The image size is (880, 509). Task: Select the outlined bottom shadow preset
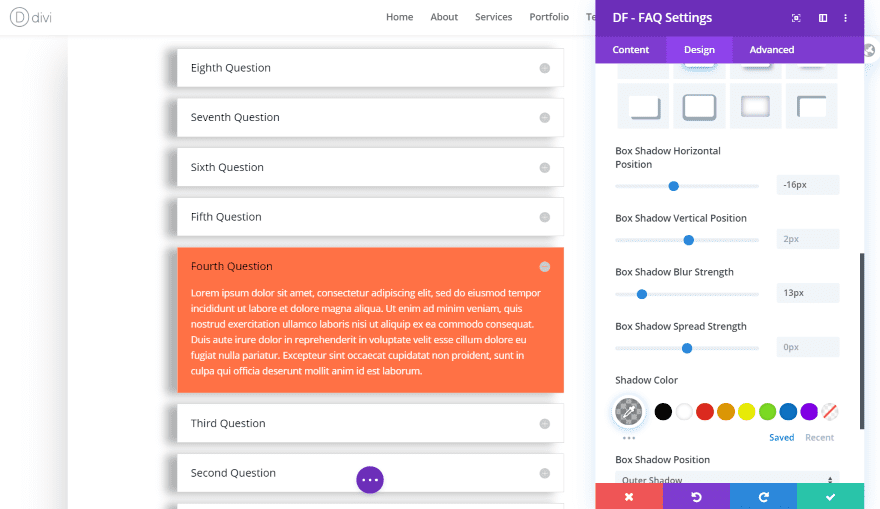click(699, 106)
